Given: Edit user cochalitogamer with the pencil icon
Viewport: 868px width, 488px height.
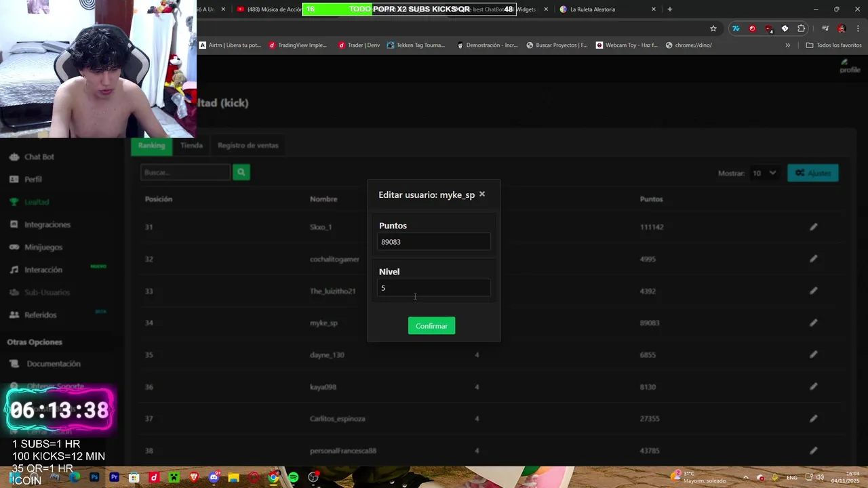Looking at the screenshot, I should pos(814,259).
